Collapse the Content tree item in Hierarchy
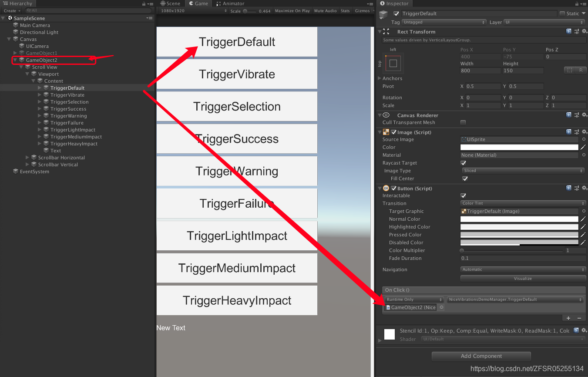588x377 pixels. (33, 81)
